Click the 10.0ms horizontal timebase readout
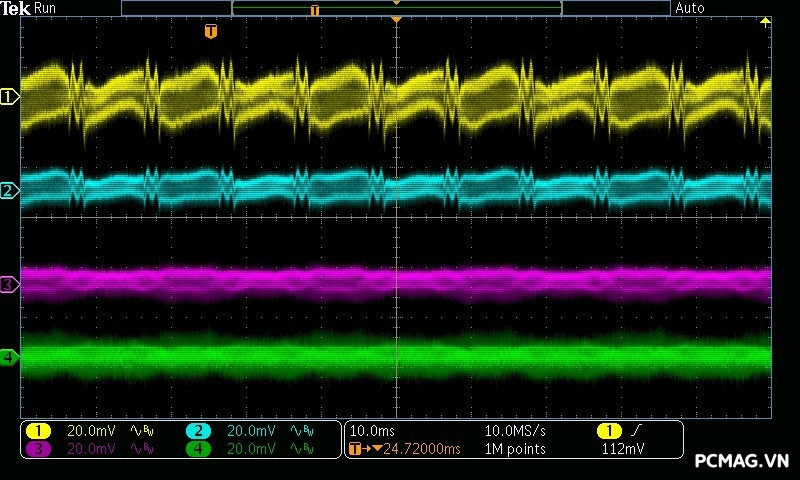The height and width of the screenshot is (480, 800). 370,431
